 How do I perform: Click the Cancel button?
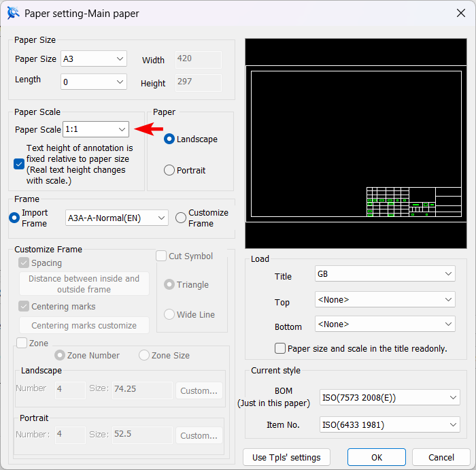tap(441, 457)
